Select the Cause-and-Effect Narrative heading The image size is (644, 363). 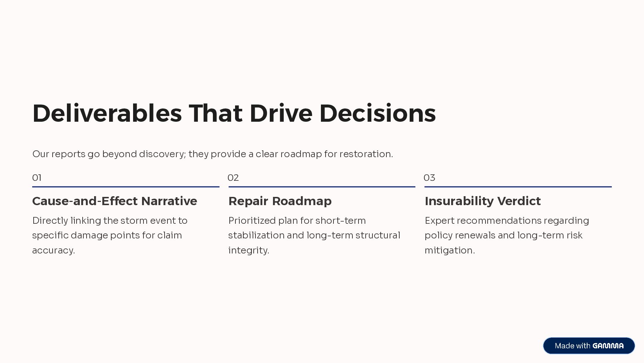pyautogui.click(x=114, y=201)
